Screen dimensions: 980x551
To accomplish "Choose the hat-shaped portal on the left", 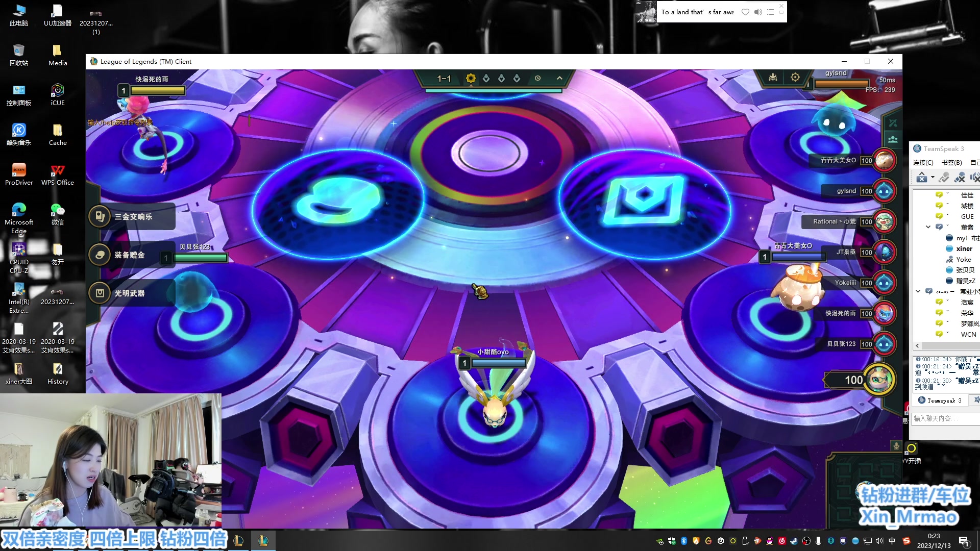I will (338, 205).
